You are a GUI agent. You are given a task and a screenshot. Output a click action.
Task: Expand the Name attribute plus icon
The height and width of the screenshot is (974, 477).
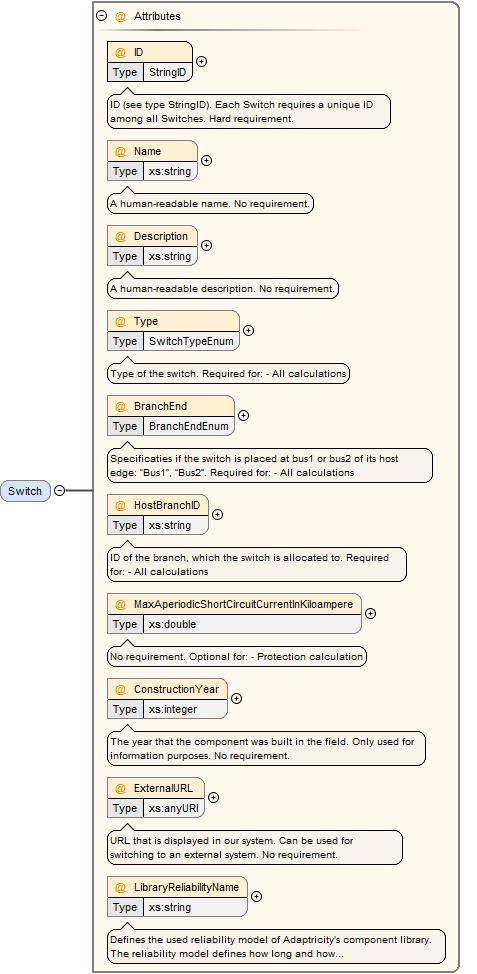coord(206,160)
